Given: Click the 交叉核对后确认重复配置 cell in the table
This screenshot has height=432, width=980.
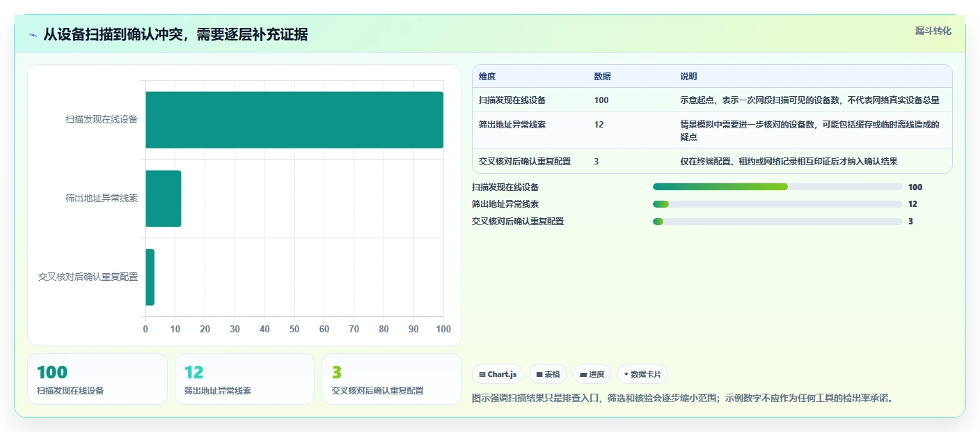Looking at the screenshot, I should [525, 162].
